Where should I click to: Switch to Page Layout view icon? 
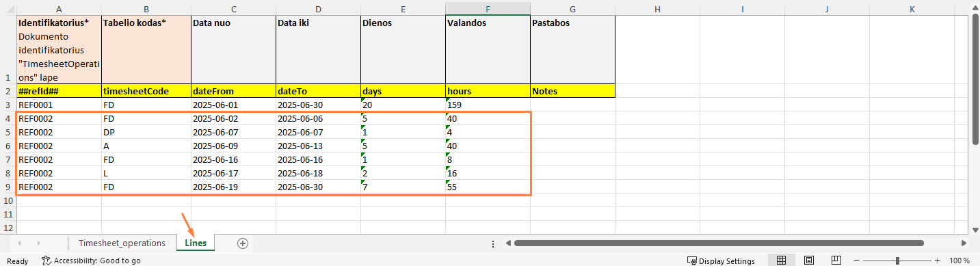point(808,261)
